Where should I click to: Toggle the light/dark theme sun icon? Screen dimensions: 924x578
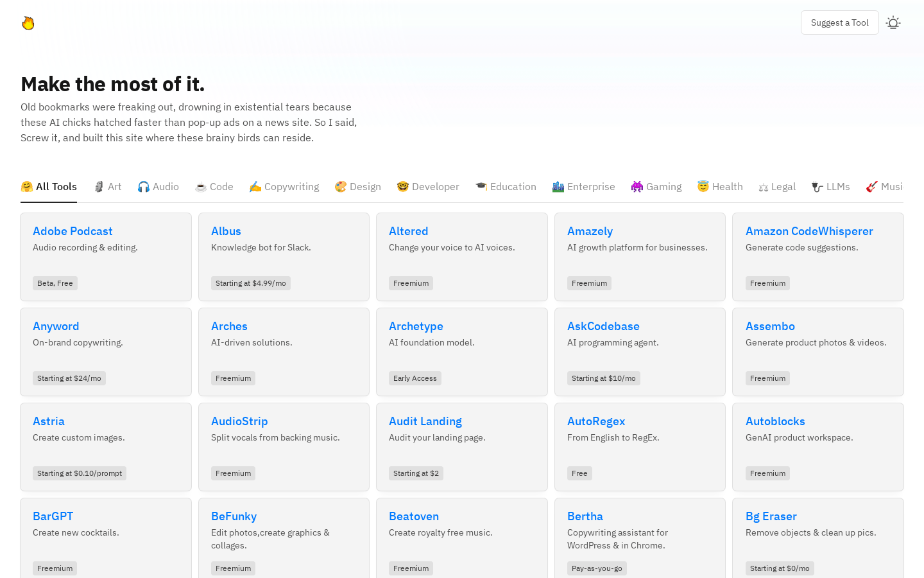click(893, 23)
